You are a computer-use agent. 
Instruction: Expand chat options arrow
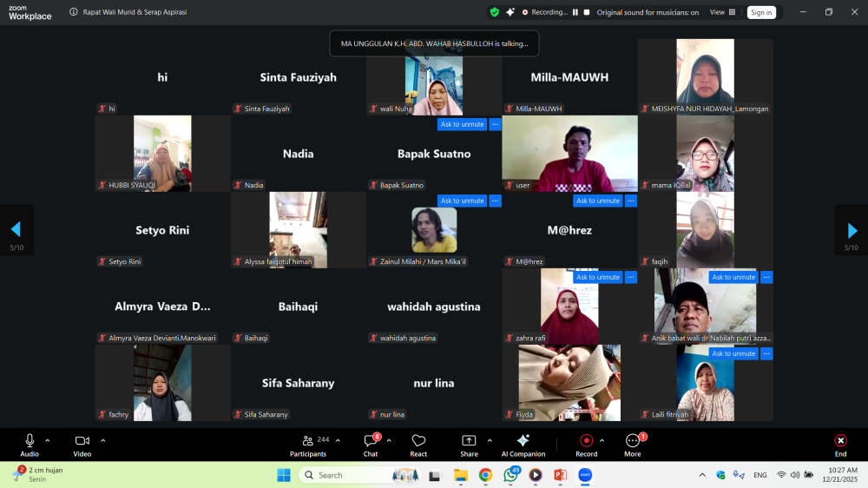pos(389,441)
